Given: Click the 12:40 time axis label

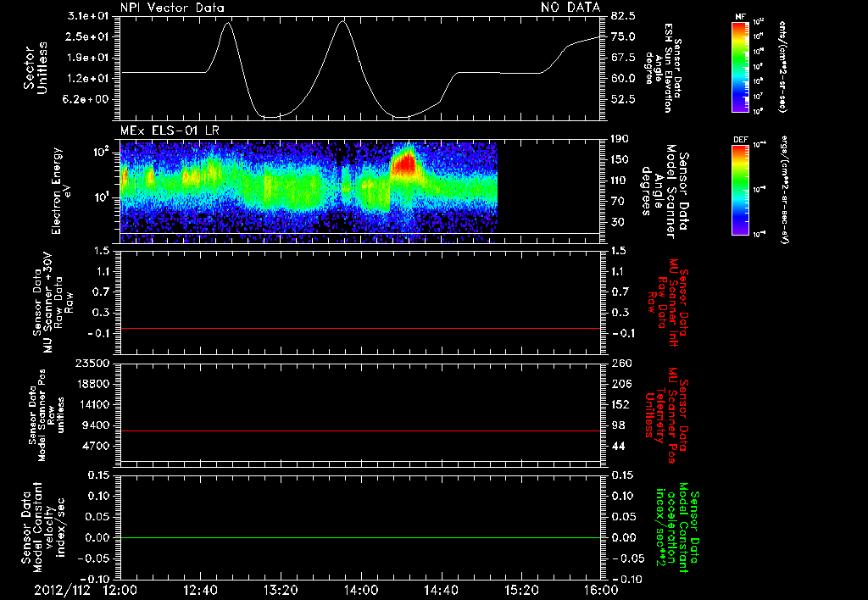Looking at the screenshot, I should tap(200, 591).
